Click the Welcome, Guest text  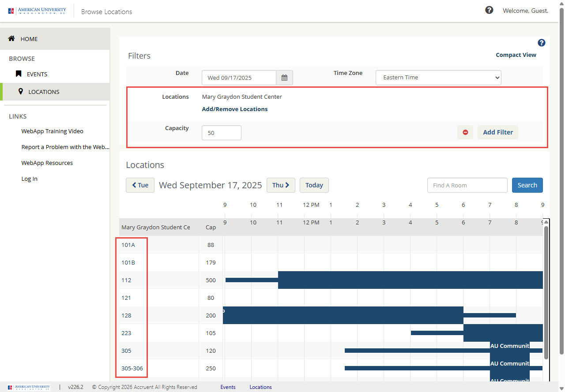coord(525,11)
